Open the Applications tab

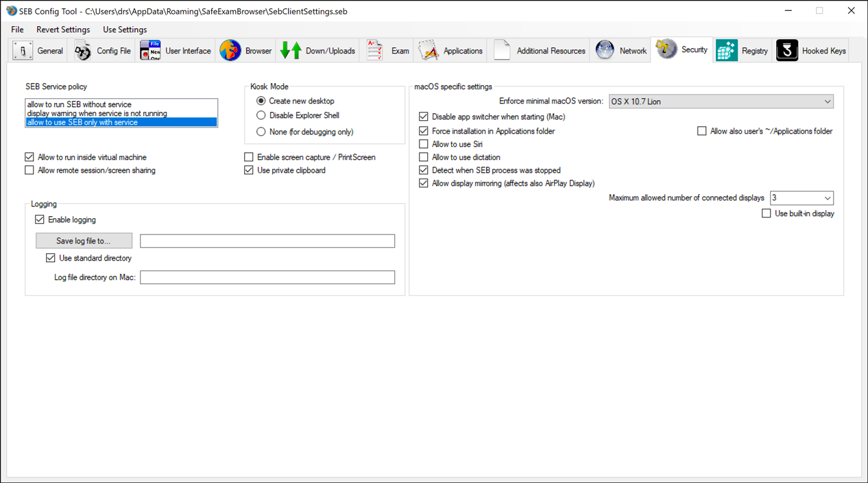click(450, 51)
